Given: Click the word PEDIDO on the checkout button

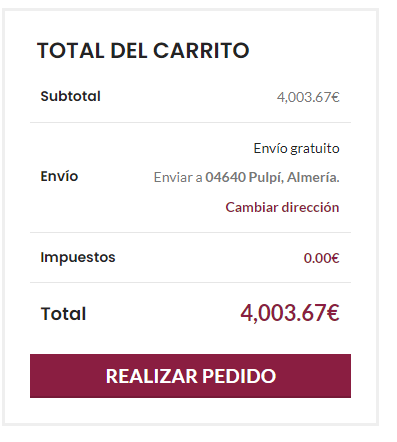Looking at the screenshot, I should (239, 376).
